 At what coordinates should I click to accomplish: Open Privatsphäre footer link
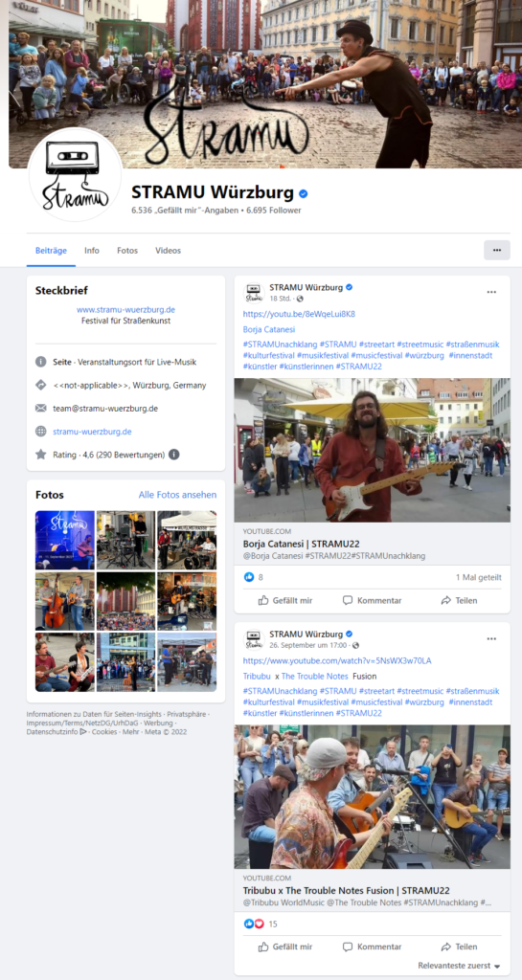tap(187, 714)
